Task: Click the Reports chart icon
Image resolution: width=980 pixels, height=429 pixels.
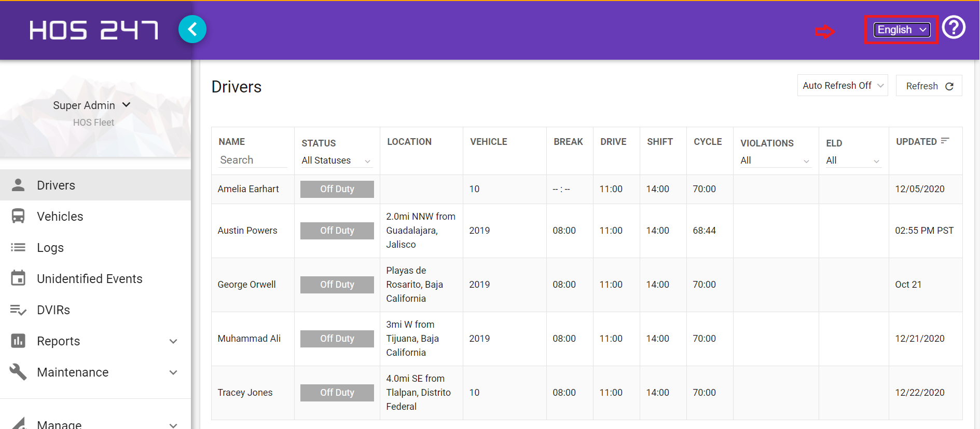Action: [x=18, y=341]
